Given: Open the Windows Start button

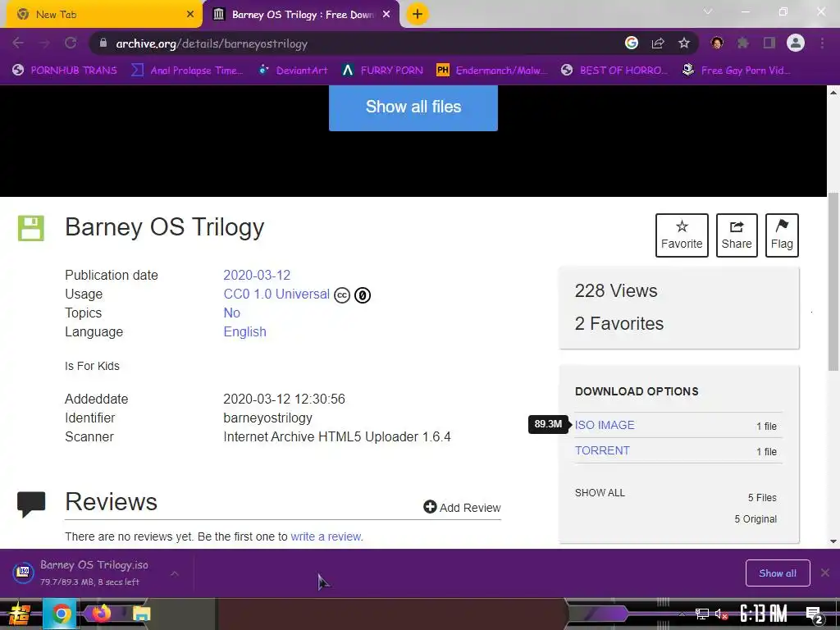Looking at the screenshot, I should tap(20, 614).
